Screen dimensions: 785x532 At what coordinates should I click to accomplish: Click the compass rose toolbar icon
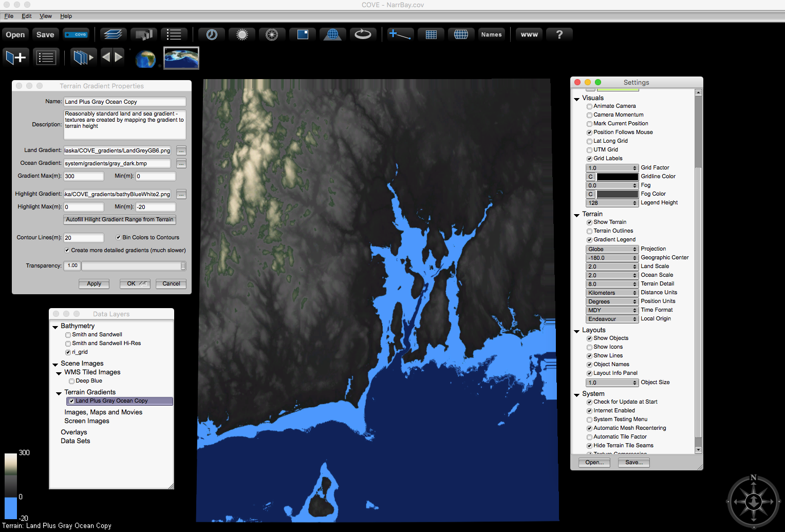[272, 34]
